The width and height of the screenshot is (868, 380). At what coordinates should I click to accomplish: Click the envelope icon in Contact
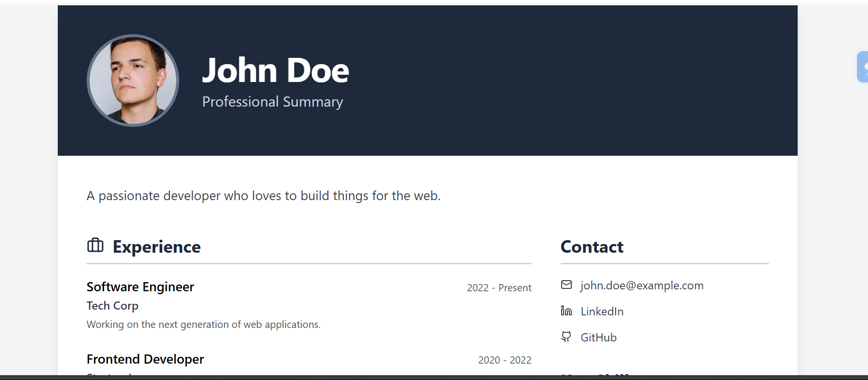[566, 285]
